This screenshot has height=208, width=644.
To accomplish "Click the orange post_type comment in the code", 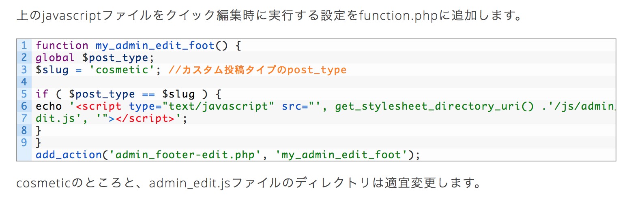I will point(258,70).
